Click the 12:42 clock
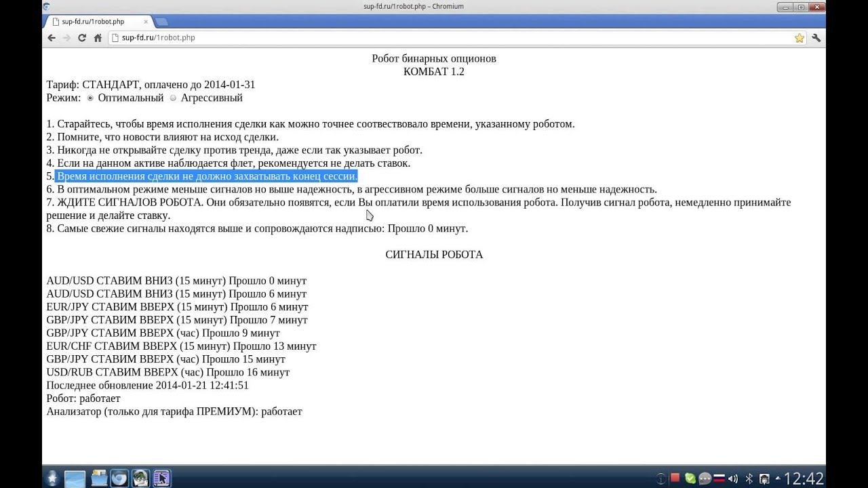Screen dimensions: 868x488 click(804, 479)
